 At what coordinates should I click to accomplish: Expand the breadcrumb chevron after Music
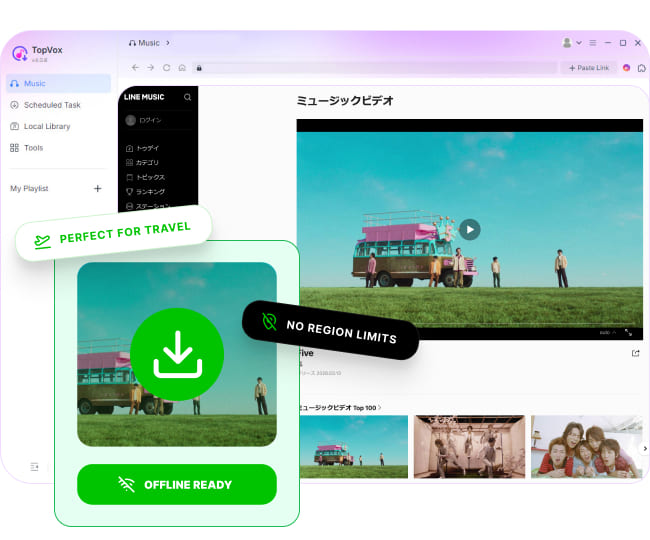click(x=168, y=43)
